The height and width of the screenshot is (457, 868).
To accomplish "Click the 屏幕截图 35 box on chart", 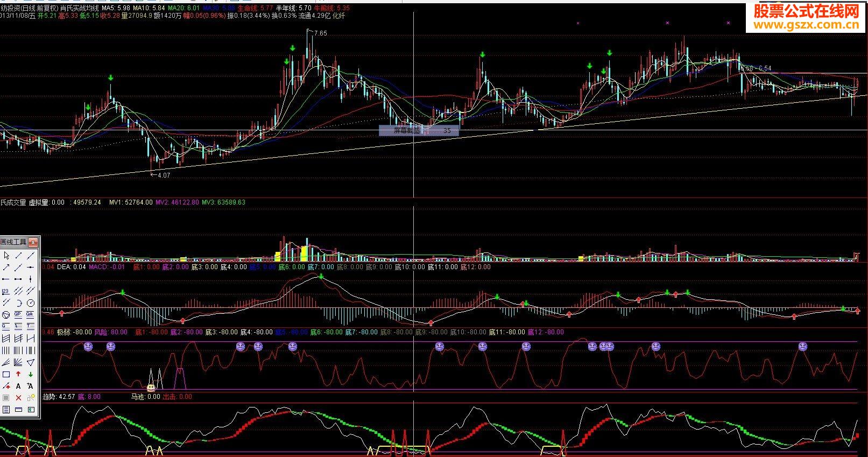I will click(x=419, y=130).
